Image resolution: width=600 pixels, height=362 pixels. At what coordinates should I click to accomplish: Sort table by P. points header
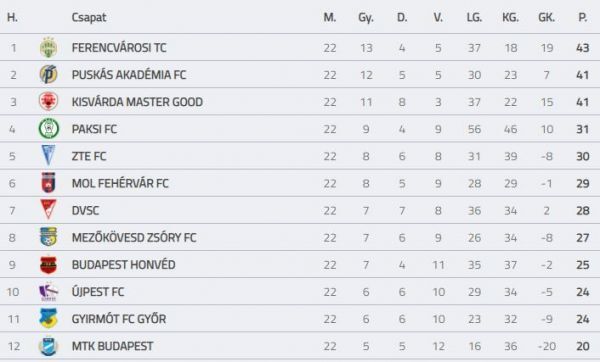pyautogui.click(x=582, y=17)
